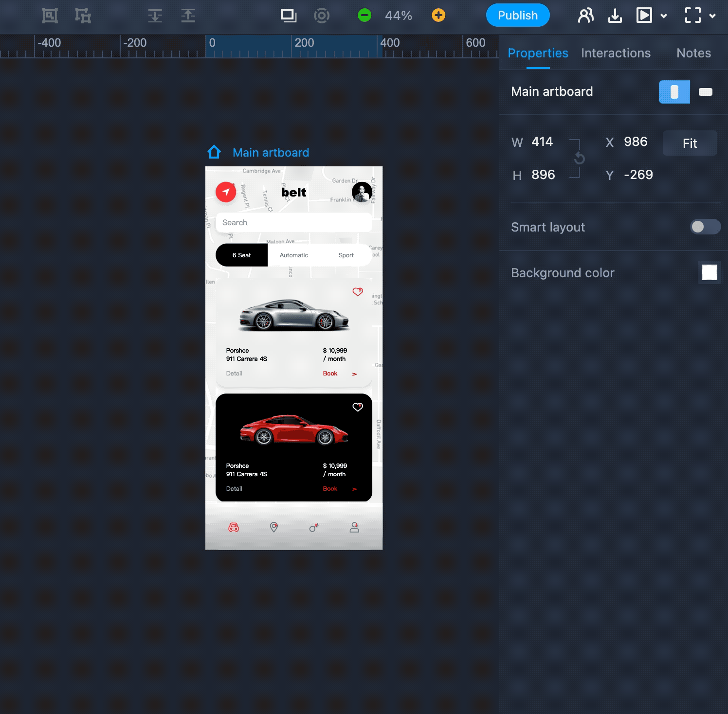728x714 pixels.
Task: Click the person profile nav icon
Action: [x=354, y=527]
